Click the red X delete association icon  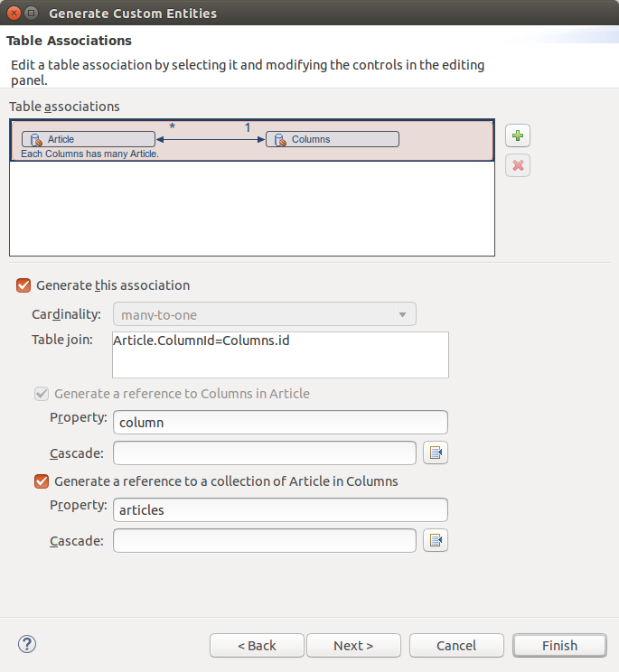[x=518, y=165]
